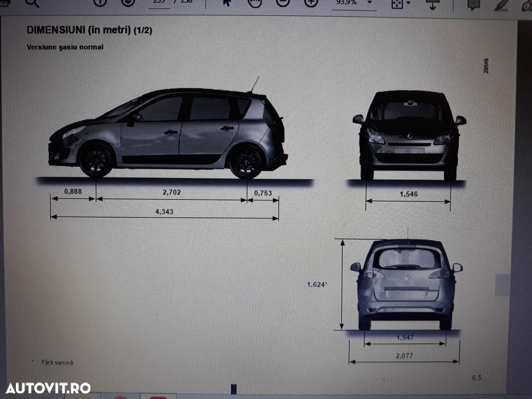Click the subtitle 'Versiune şasiu normal'
Image resolution: width=532 pixels, height=399 pixels.
click(x=65, y=47)
